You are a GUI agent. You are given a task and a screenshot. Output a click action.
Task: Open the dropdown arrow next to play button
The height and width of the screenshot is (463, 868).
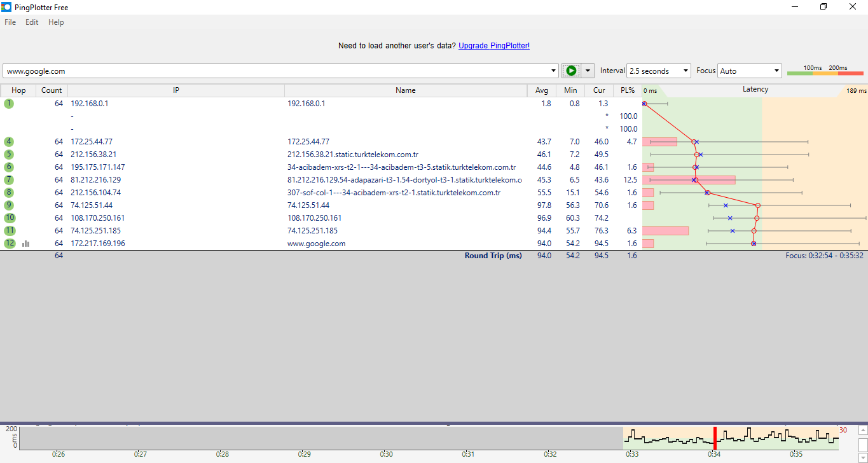coord(588,71)
